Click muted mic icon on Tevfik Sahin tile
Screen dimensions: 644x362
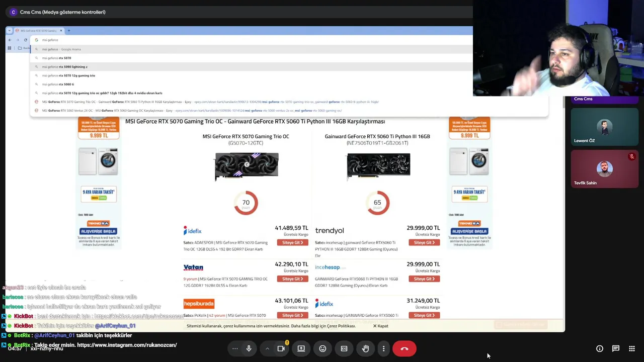point(632,156)
